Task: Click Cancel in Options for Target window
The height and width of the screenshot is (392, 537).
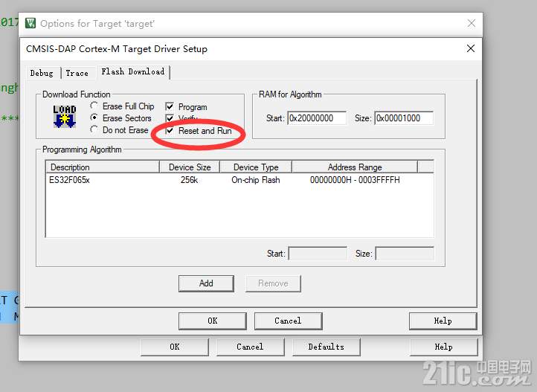Action: point(251,347)
